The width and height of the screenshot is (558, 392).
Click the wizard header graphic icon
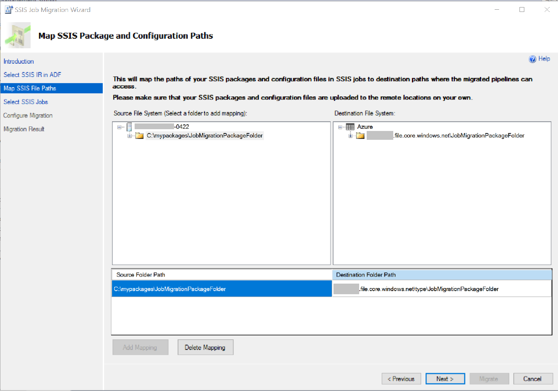pos(18,35)
